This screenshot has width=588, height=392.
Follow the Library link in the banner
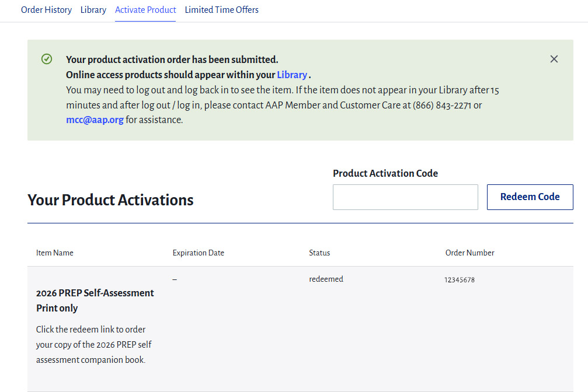pyautogui.click(x=292, y=75)
